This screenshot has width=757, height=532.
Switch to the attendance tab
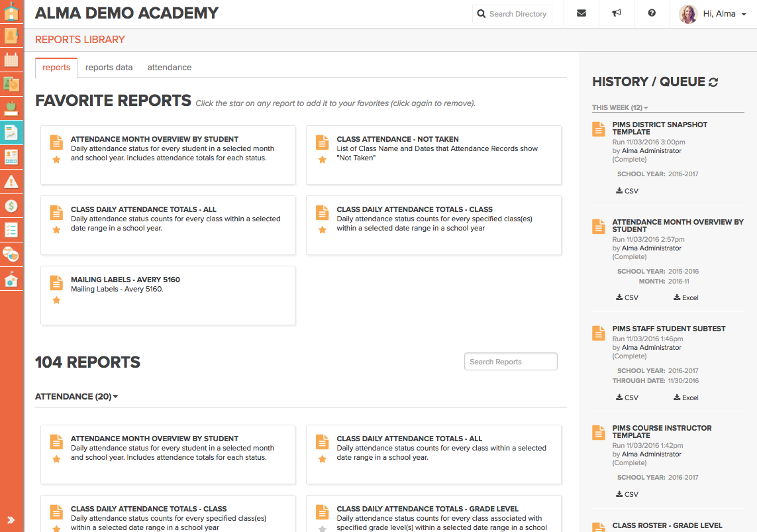[170, 68]
